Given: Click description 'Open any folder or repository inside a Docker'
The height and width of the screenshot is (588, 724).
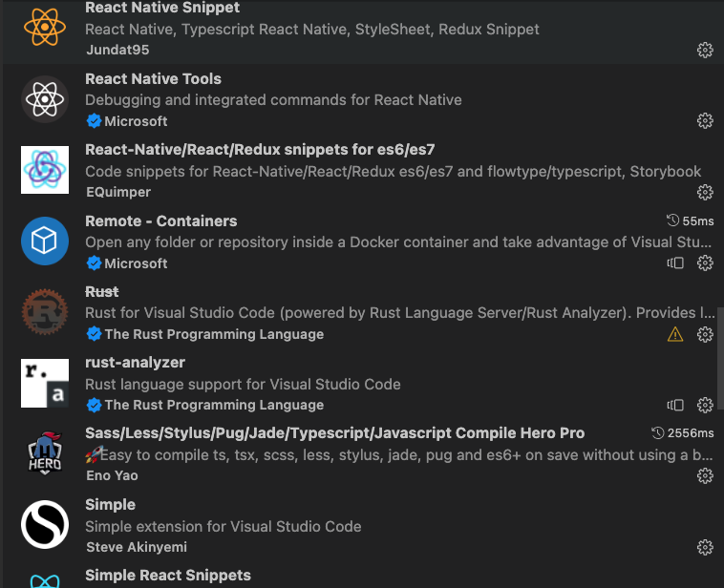Looking at the screenshot, I should (398, 241).
